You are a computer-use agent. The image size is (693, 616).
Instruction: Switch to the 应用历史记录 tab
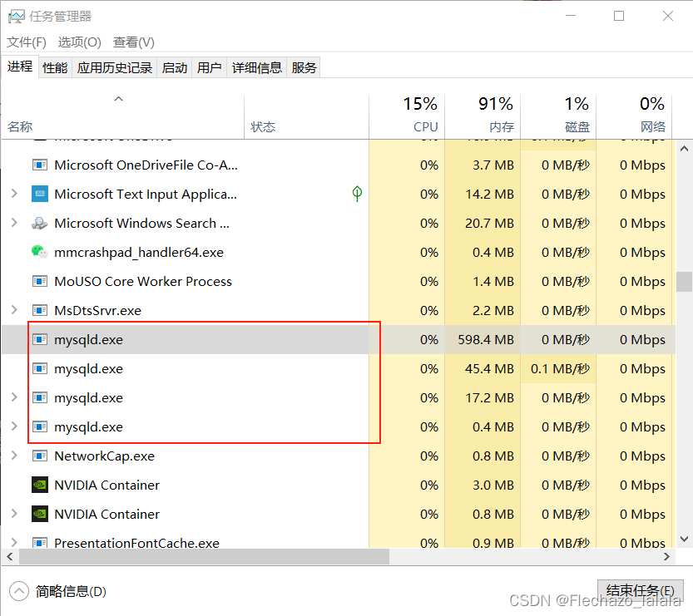point(115,67)
